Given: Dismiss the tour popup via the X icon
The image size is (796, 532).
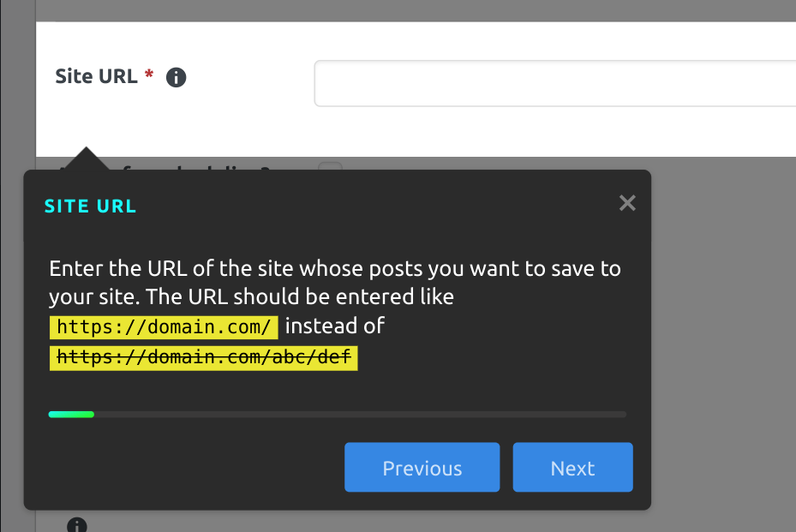Looking at the screenshot, I should 626,202.
